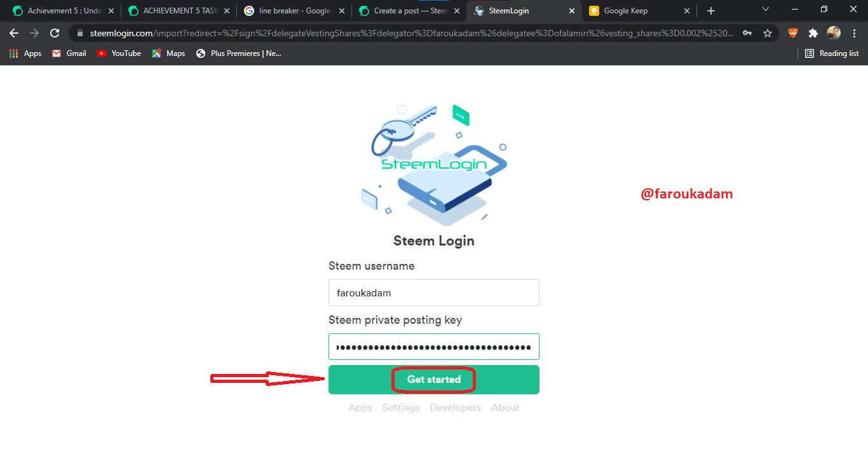Open the Chrome three-dot menu

[853, 33]
